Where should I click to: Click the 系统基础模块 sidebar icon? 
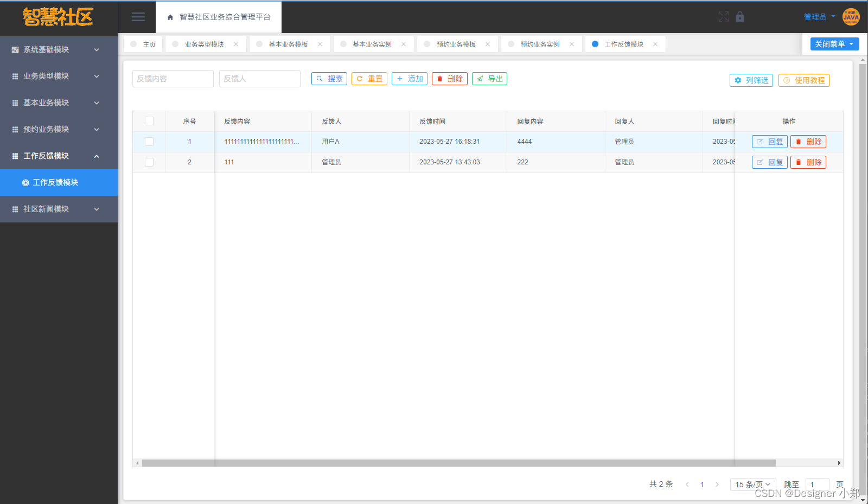point(15,50)
